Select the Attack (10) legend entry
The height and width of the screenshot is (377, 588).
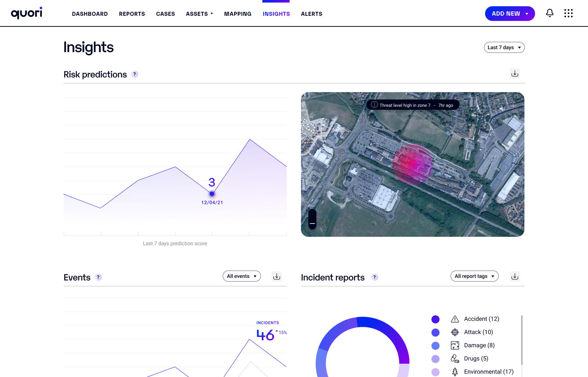point(478,332)
